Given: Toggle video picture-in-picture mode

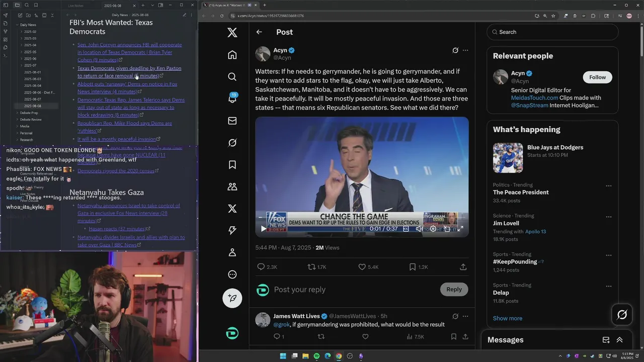Looking at the screenshot, I should 446,229.
